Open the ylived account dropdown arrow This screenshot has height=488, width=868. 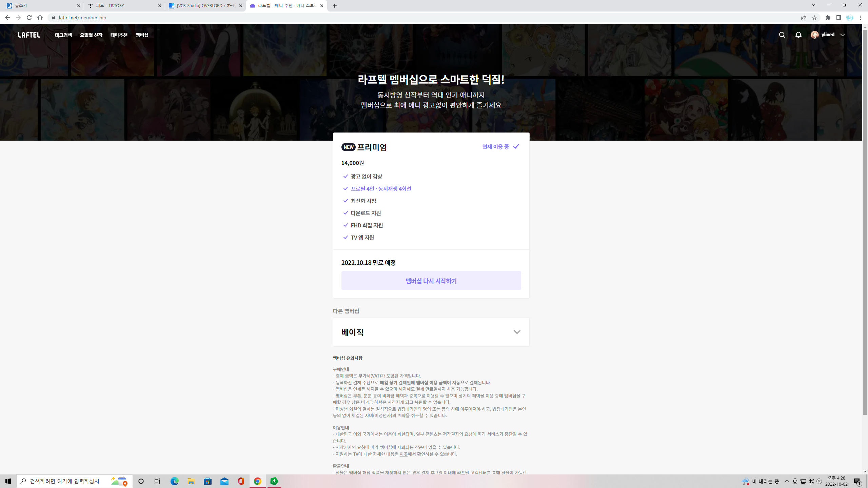tap(843, 35)
